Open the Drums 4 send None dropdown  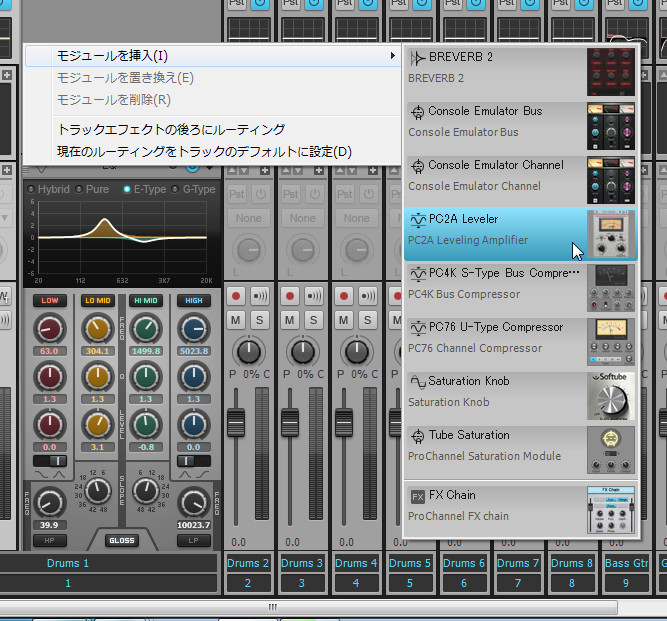357,218
